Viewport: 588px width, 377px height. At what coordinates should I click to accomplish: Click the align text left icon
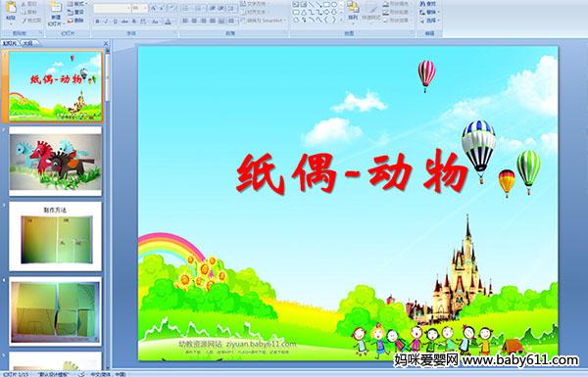(x=185, y=22)
